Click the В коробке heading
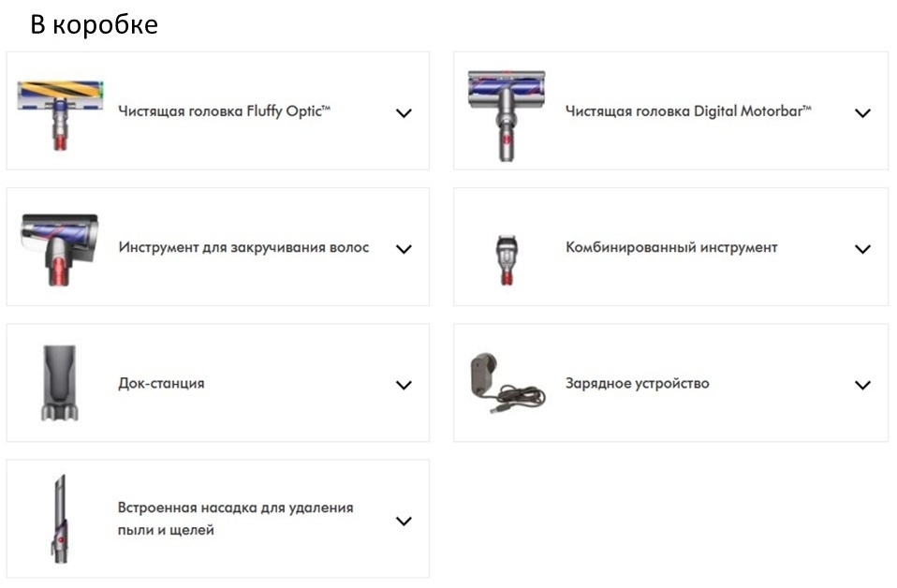 point(94,24)
